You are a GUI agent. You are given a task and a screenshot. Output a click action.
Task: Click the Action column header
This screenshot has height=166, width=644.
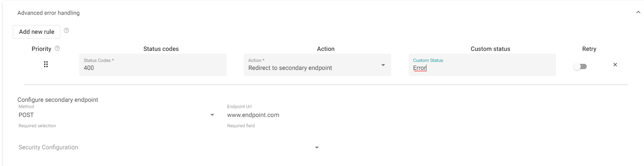click(326, 49)
